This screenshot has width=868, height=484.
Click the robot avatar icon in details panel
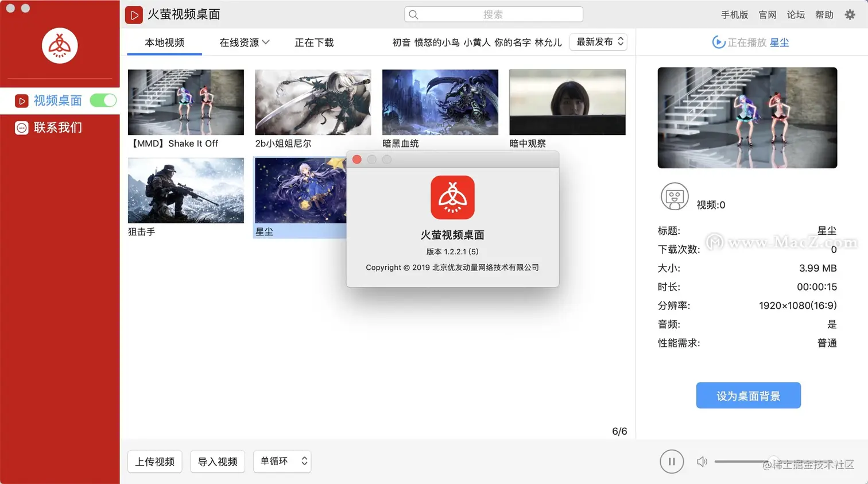tap(674, 197)
